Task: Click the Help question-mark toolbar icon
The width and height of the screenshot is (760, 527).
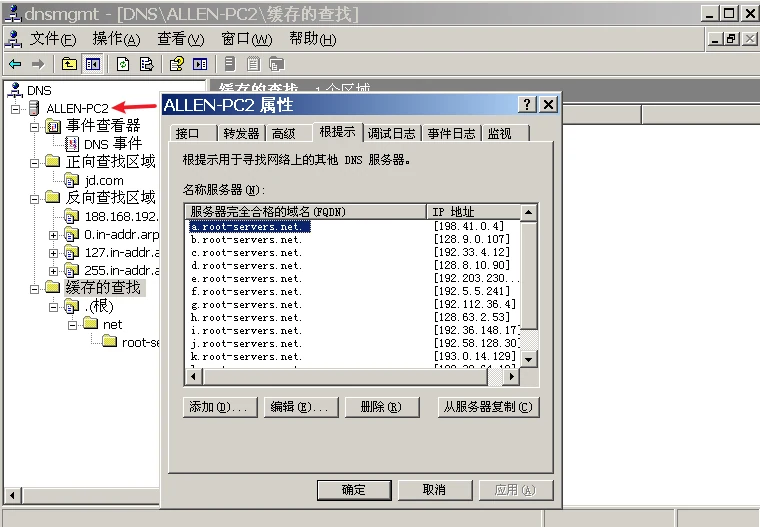Action: point(176,64)
